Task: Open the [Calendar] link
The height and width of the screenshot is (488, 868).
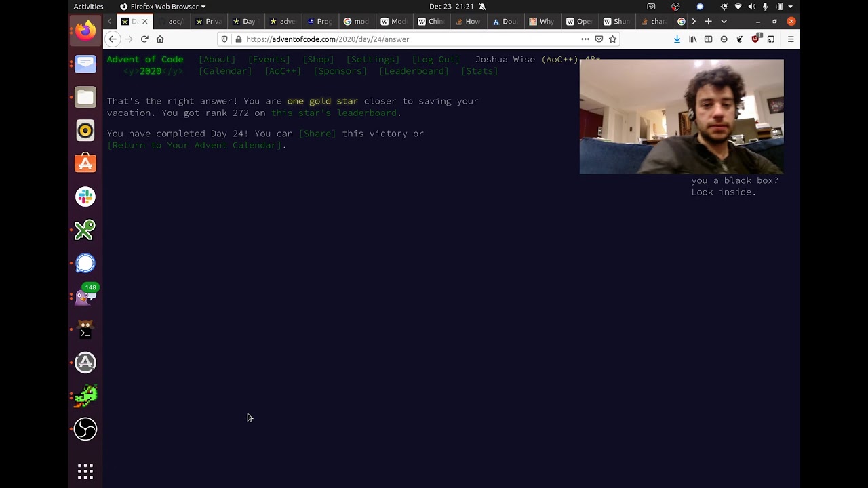Action: 225,71
